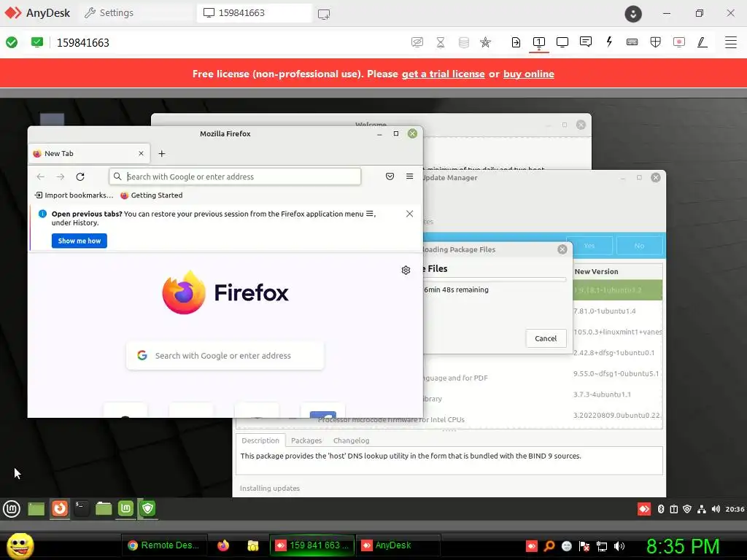Select the row with version 2.42.8+dfsg-1ubuntu0.1
This screenshot has width=747, height=560.
click(x=618, y=353)
